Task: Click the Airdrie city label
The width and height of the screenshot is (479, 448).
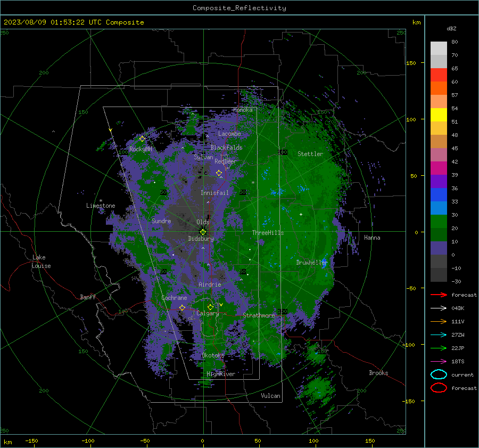Action: point(210,284)
